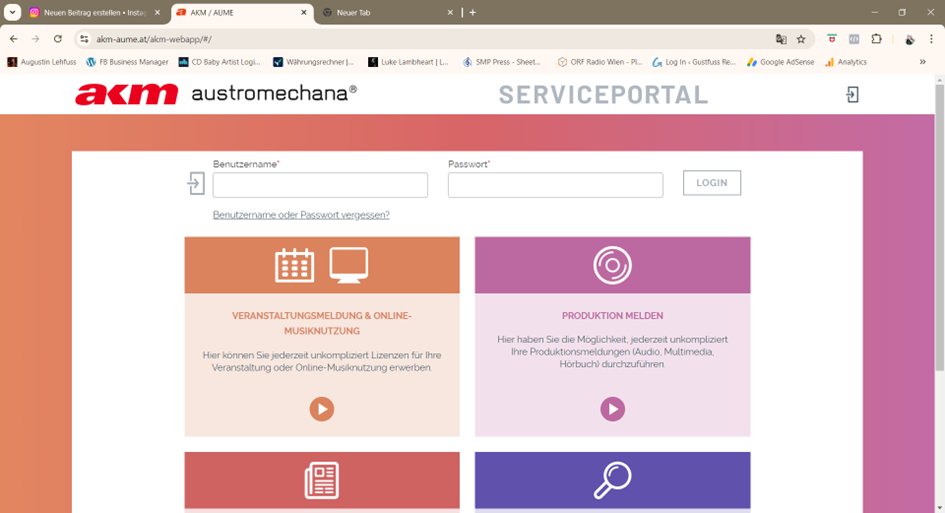
Task: Bookmark this page with the star icon
Action: [801, 39]
